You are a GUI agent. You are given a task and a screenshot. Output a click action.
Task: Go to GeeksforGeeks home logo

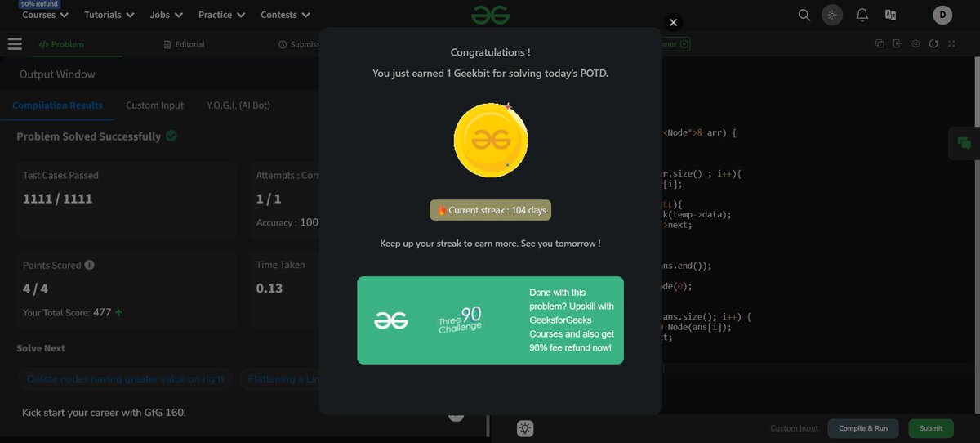(490, 15)
